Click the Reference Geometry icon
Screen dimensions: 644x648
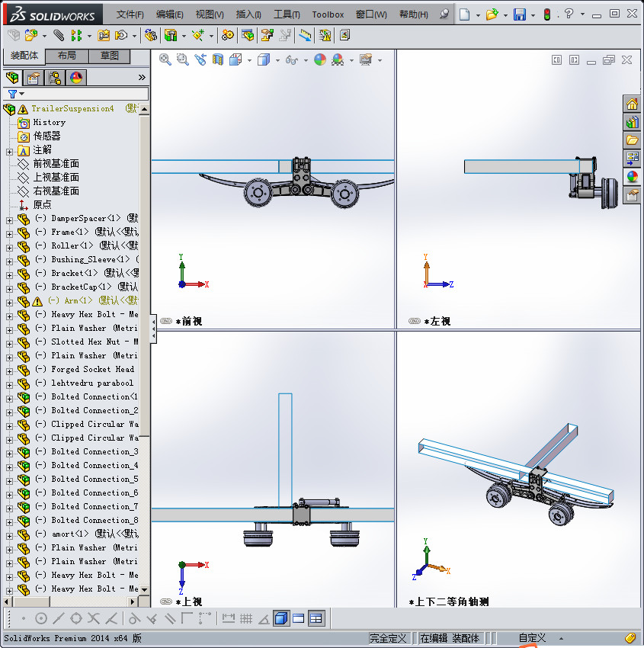click(198, 36)
